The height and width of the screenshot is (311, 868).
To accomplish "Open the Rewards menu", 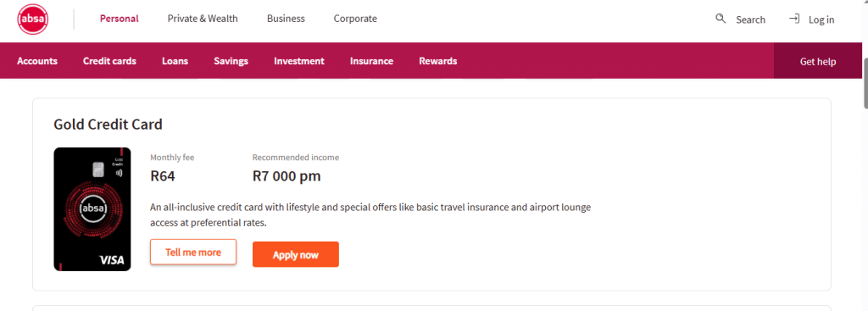I will (438, 61).
